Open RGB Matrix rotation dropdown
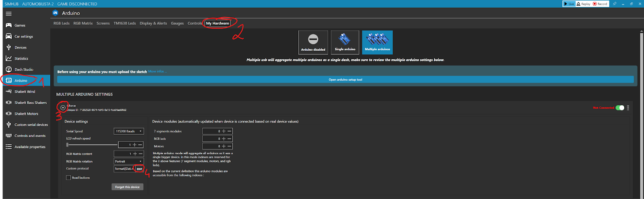644x199 pixels. 128,161
